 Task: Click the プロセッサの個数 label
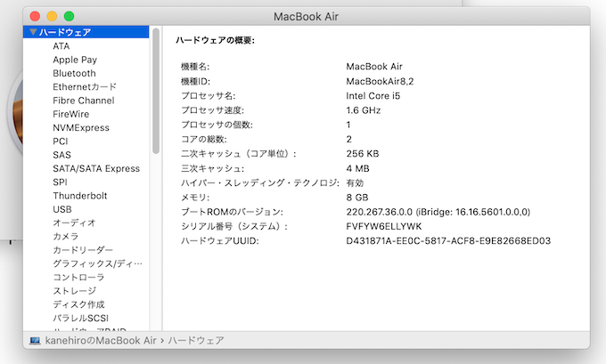point(217,125)
